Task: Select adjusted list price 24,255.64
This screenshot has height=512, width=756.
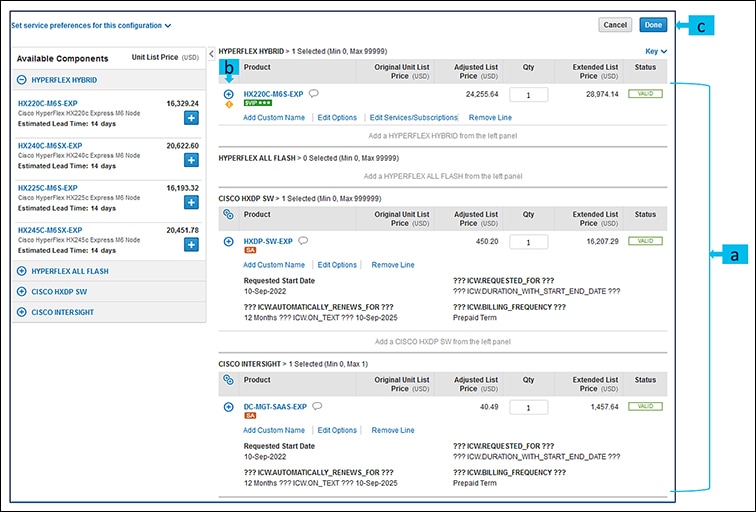Action: pyautogui.click(x=482, y=94)
